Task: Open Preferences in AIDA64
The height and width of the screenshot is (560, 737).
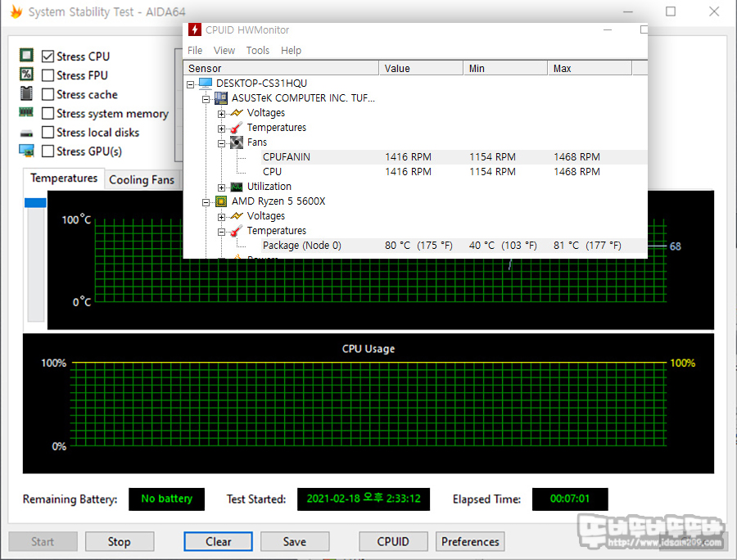Action: [x=470, y=542]
